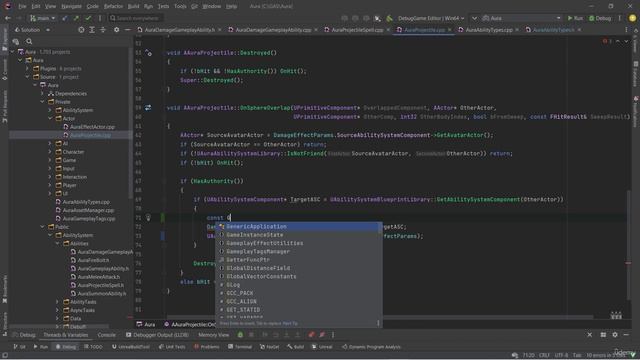Select AuraFireBolt.h in the tree
The width and height of the screenshot is (640, 360).
pos(93,260)
